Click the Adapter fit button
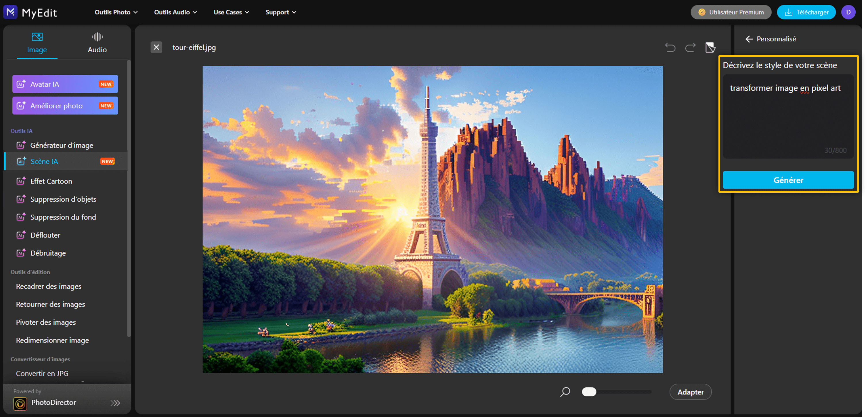 691,392
